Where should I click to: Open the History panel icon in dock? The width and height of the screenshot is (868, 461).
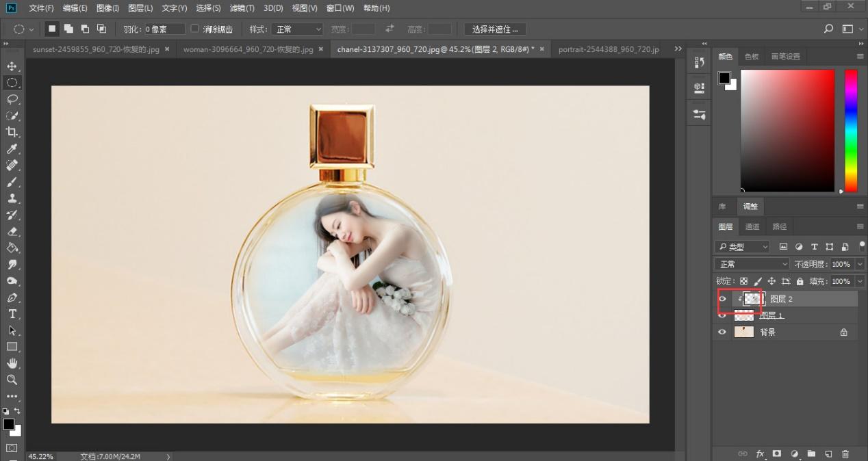click(699, 62)
